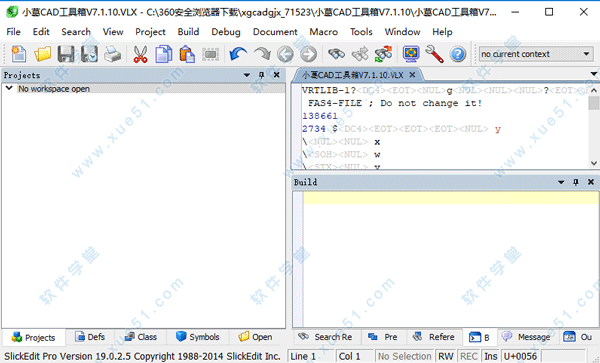Viewport: 600px width, 363px height.
Task: Click the Replace binoculars icon
Action: (x=383, y=54)
